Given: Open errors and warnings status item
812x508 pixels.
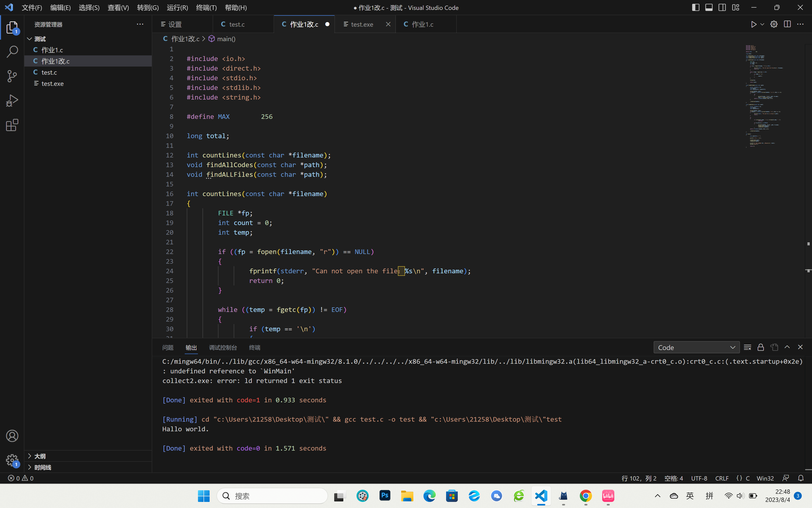Looking at the screenshot, I should tap(21, 478).
